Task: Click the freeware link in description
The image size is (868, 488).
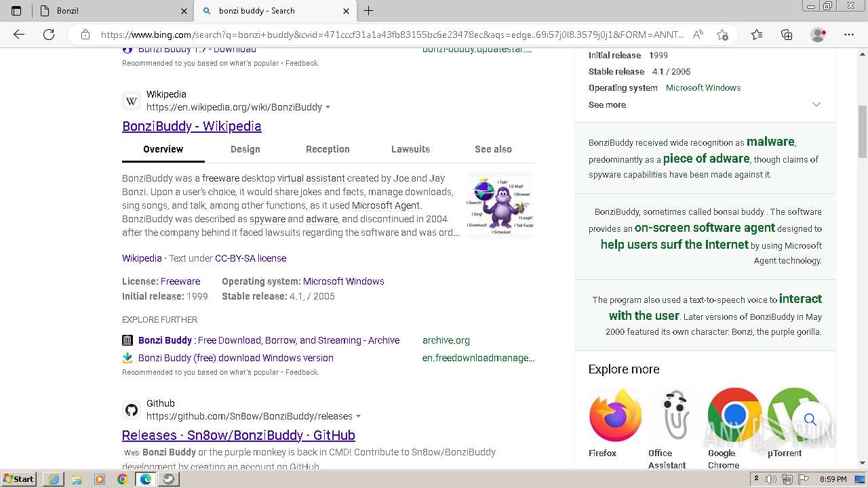Action: 220,178
